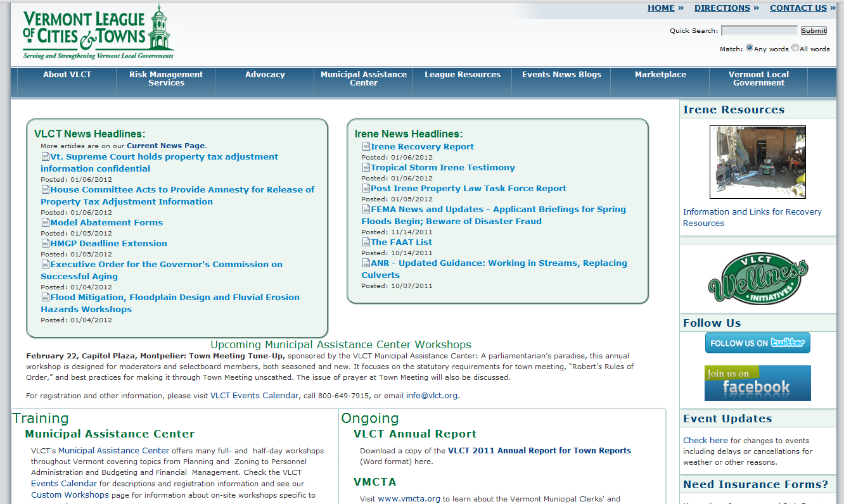Click the DIRECTIONS link at top
Image resolution: width=844 pixels, height=504 pixels.
coord(722,8)
